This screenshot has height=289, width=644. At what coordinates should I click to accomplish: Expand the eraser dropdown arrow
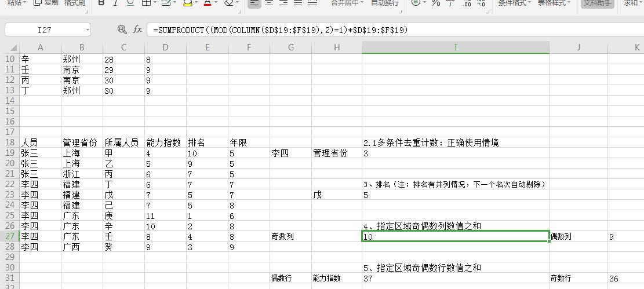pyautogui.click(x=237, y=3)
